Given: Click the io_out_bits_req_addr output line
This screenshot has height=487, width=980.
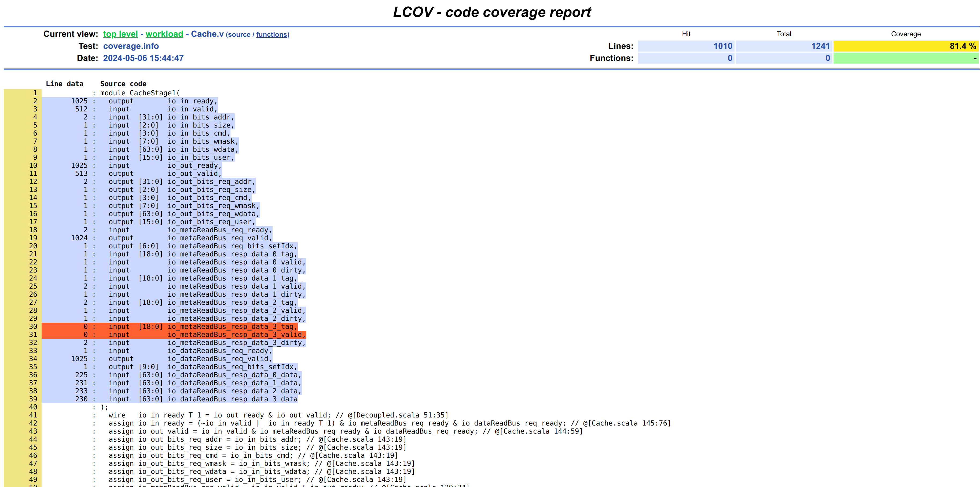Looking at the screenshot, I should click(x=182, y=181).
